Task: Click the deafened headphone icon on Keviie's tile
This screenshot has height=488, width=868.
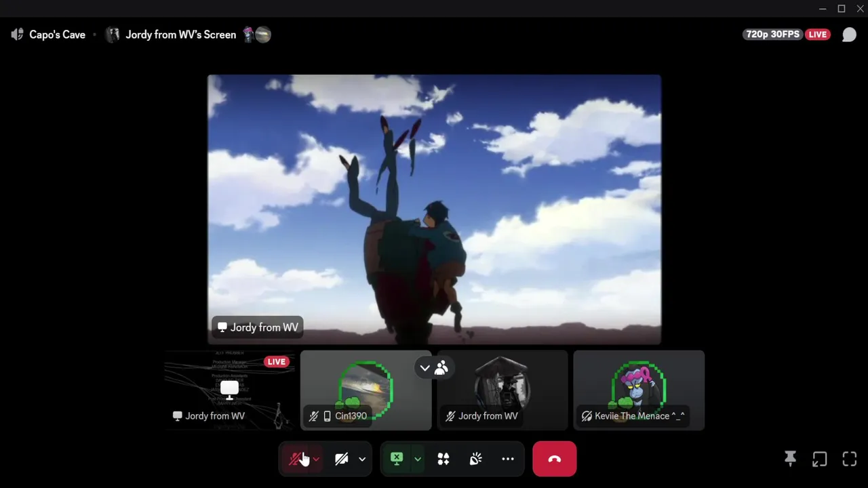Action: pos(587,416)
